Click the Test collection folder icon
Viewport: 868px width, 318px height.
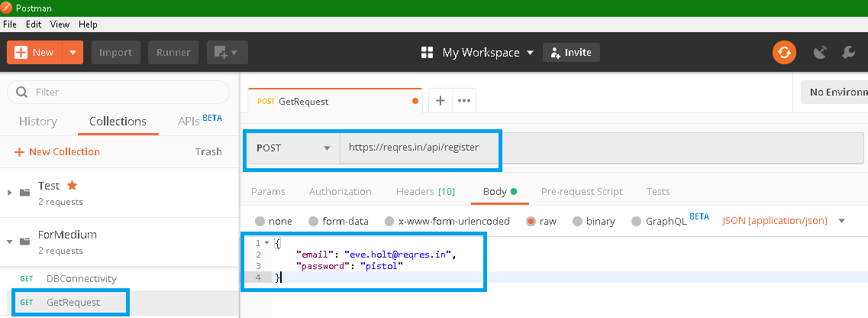(25, 193)
